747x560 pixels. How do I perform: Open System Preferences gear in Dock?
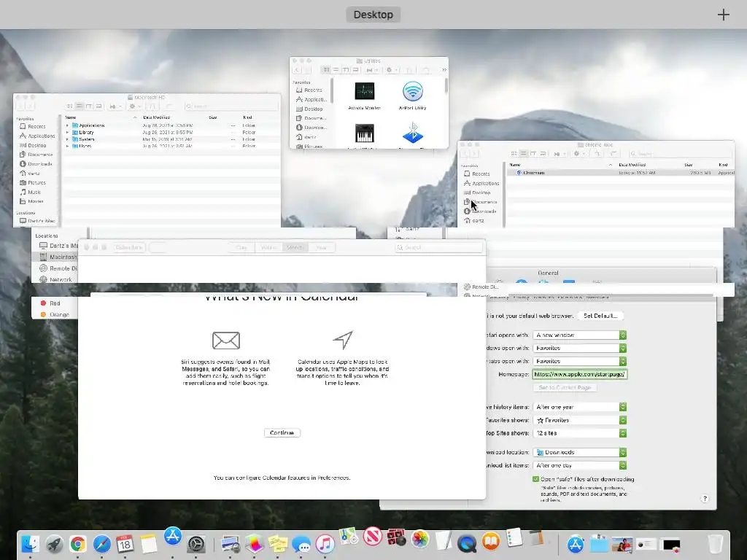(196, 544)
